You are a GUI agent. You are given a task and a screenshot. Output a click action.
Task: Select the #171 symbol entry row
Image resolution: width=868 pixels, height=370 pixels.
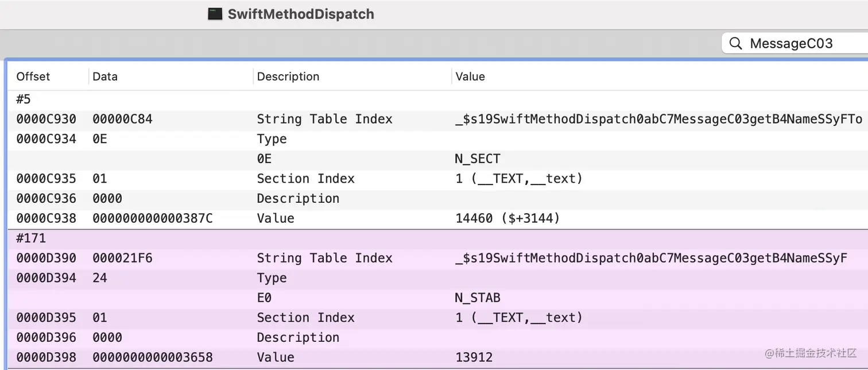click(31, 238)
